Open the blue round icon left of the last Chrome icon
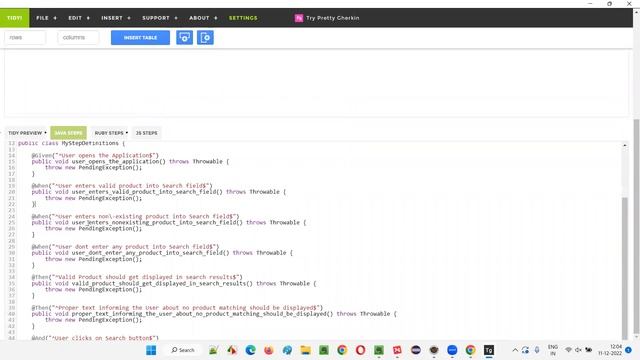This screenshot has width=640, height=360. click(452, 350)
